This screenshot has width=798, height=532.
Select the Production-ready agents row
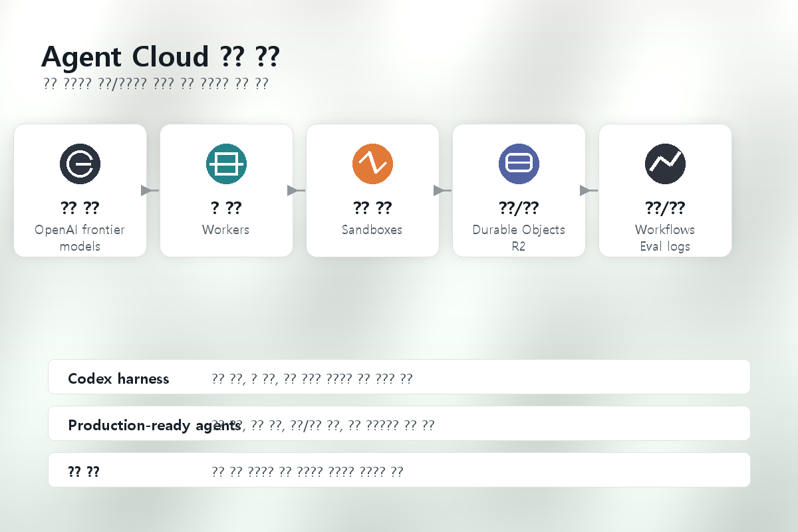(399, 423)
